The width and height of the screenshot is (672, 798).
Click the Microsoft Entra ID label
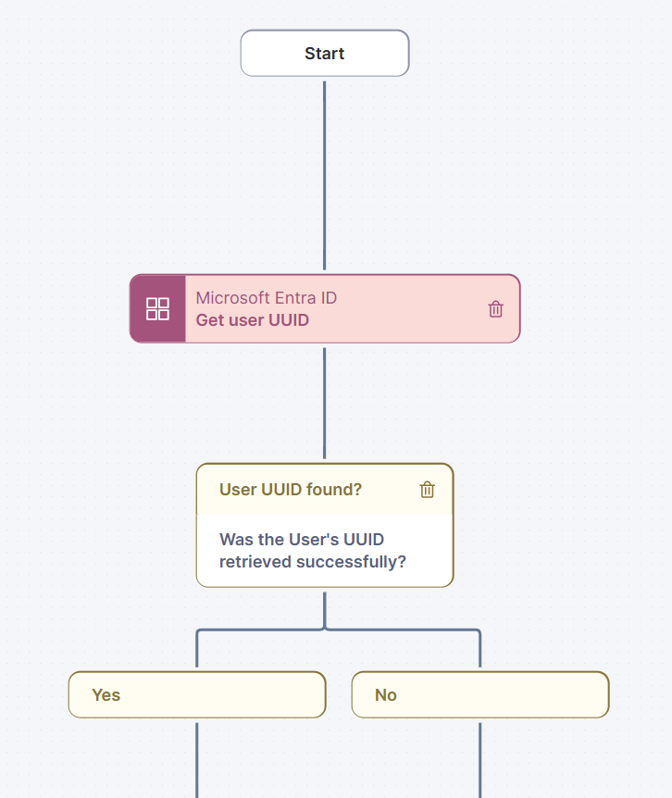click(x=266, y=298)
